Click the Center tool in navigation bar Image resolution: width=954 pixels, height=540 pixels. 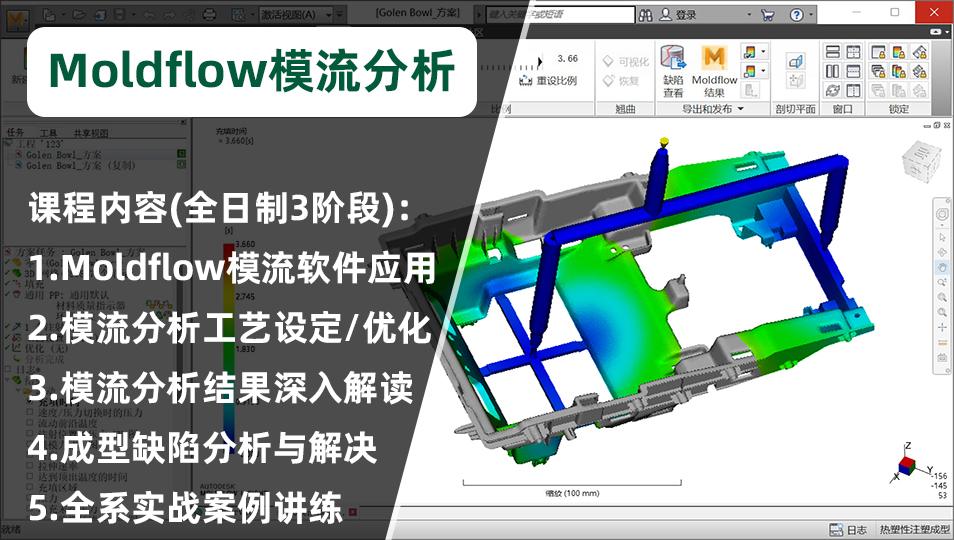[x=942, y=328]
